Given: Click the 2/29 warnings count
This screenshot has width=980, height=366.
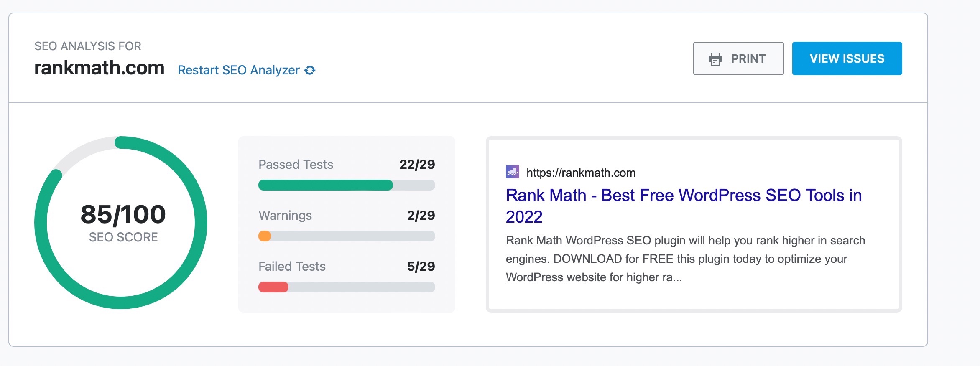Looking at the screenshot, I should coord(421,215).
